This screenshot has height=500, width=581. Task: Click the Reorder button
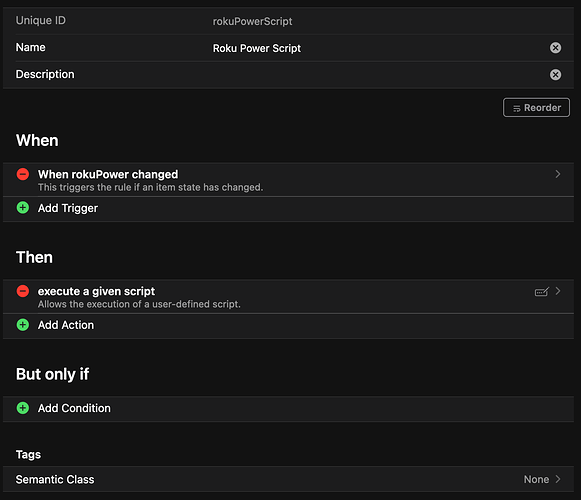point(536,107)
